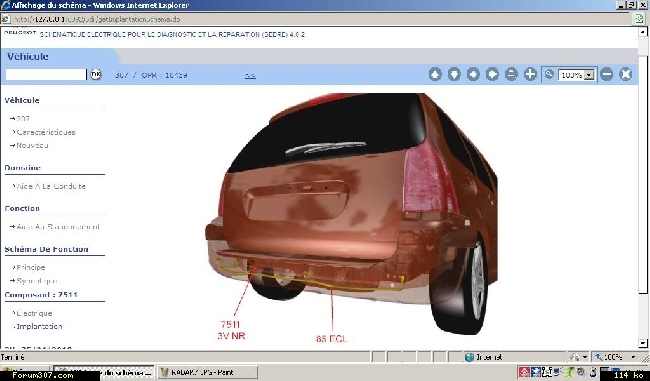
Task: Fit schema to window with expand icon
Action: pos(626,75)
